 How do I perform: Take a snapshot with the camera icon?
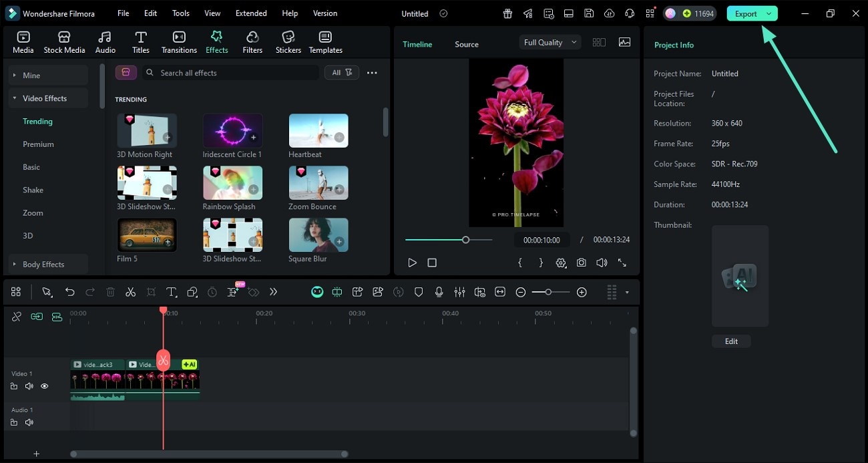(582, 263)
